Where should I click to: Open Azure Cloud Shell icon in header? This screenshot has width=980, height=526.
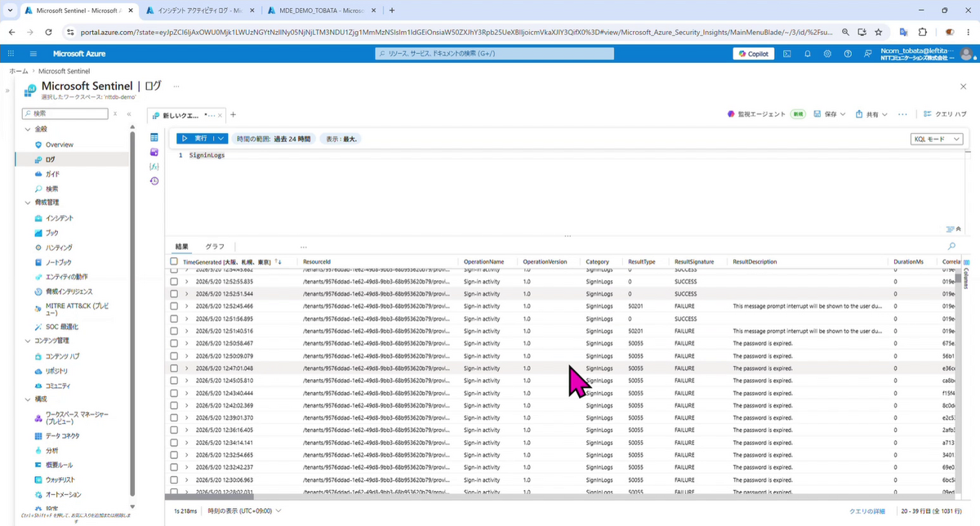point(787,54)
